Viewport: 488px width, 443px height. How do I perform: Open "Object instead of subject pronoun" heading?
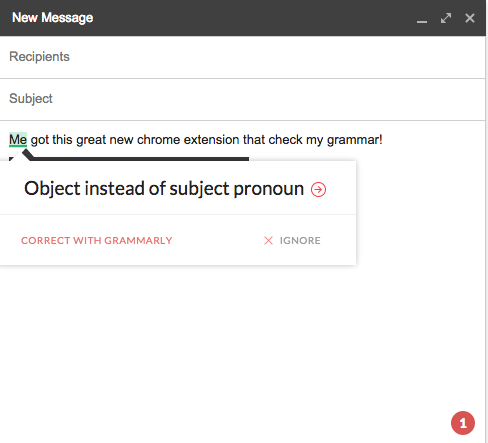tap(164, 189)
